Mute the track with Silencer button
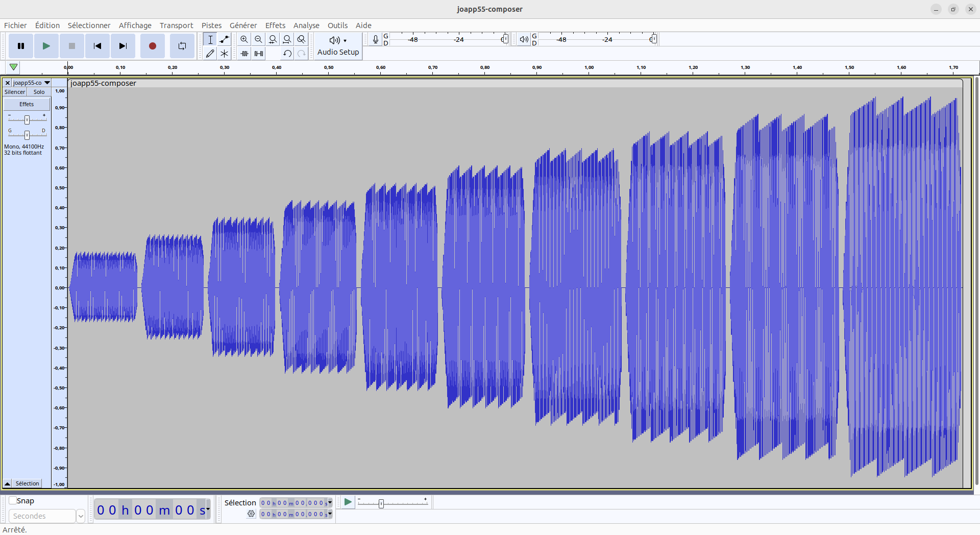The width and height of the screenshot is (980, 535). click(x=15, y=92)
